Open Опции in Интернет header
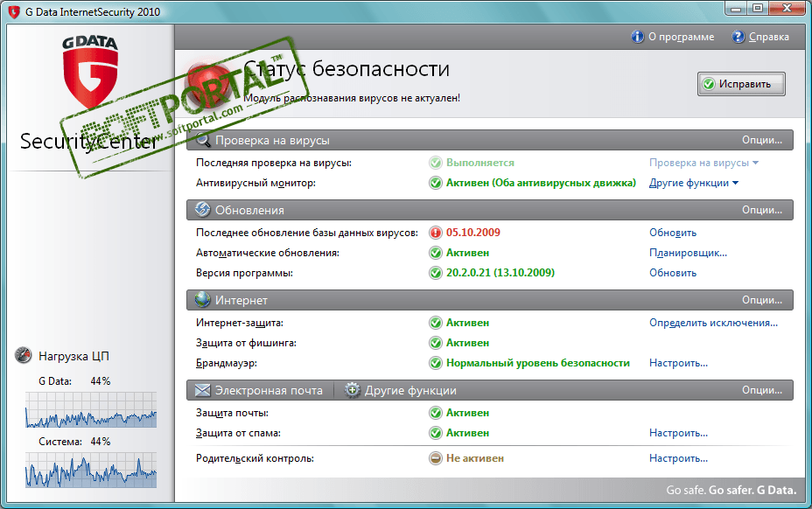 (x=762, y=300)
